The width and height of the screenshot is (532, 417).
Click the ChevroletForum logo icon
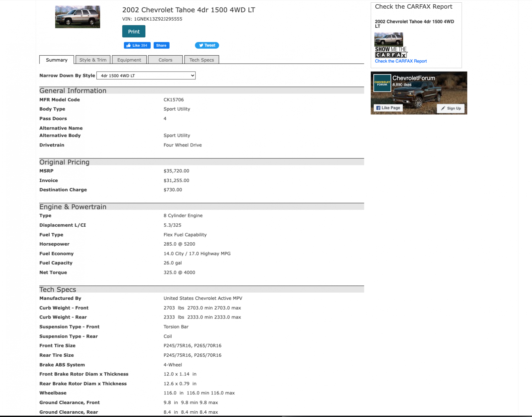(x=382, y=83)
